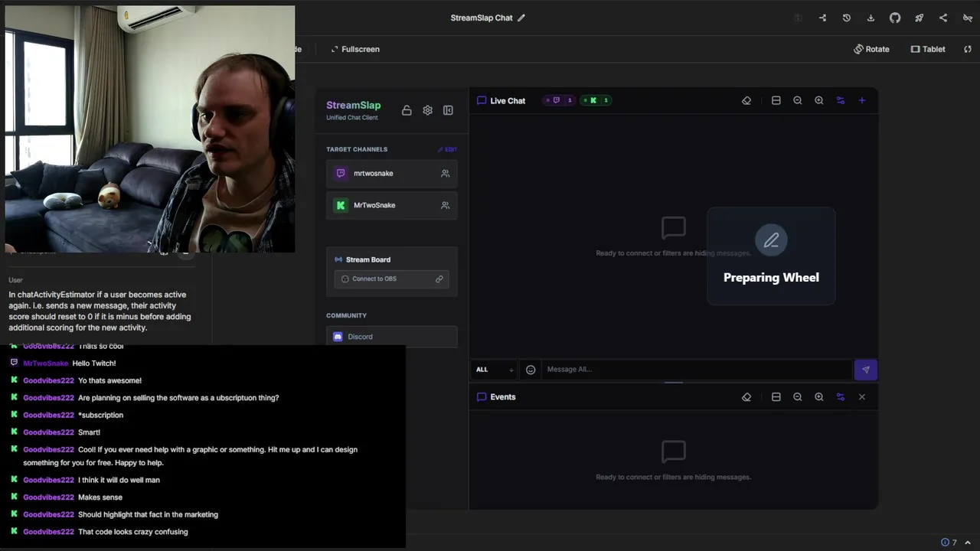Click the branch/fork icon in top bar
The image size is (980, 551).
tap(822, 18)
